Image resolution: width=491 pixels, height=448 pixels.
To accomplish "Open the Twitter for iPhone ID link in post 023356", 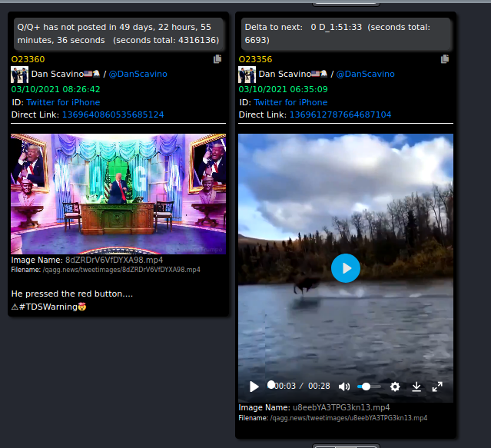I will click(290, 102).
